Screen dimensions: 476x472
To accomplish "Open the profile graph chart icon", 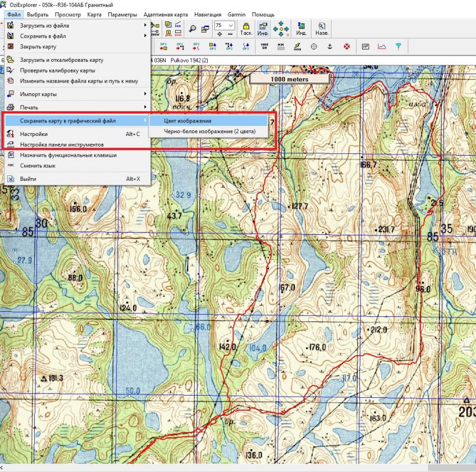I will (382, 47).
